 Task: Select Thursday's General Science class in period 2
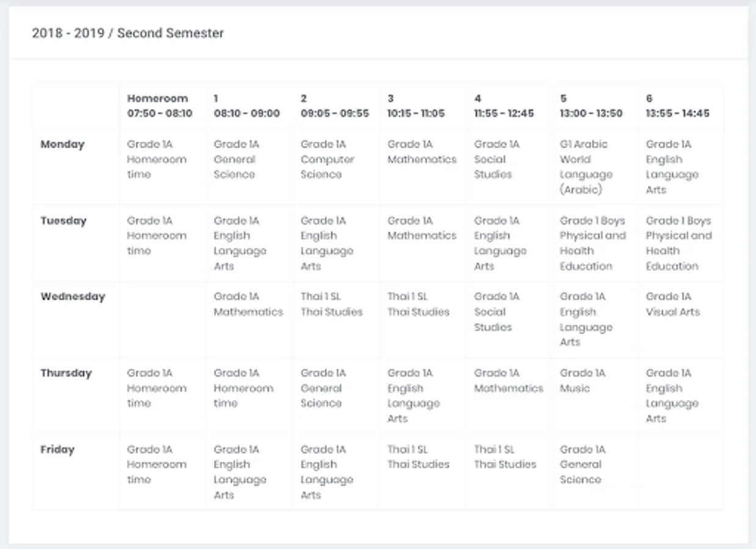[323, 389]
